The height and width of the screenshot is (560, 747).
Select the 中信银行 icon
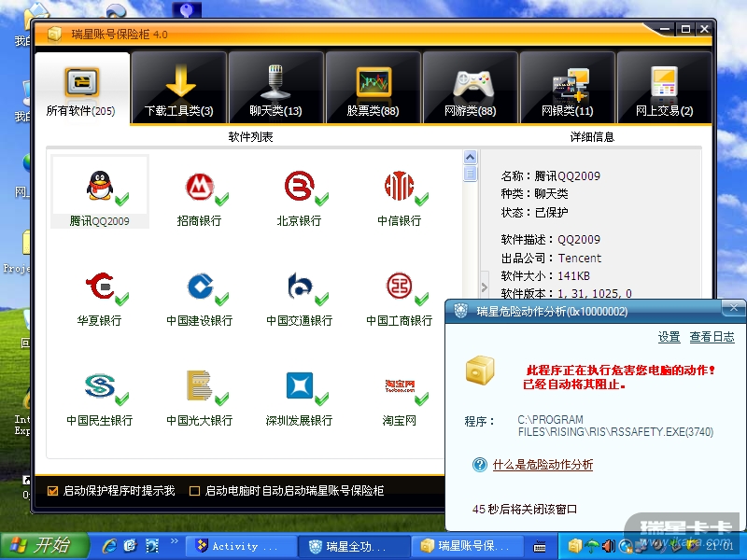400,186
